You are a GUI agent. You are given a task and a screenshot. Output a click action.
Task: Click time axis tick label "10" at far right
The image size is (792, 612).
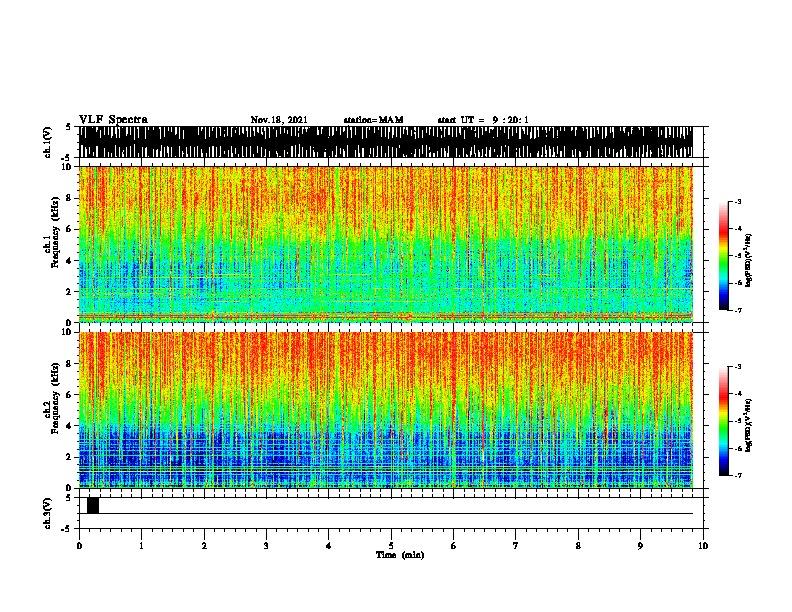coord(703,546)
